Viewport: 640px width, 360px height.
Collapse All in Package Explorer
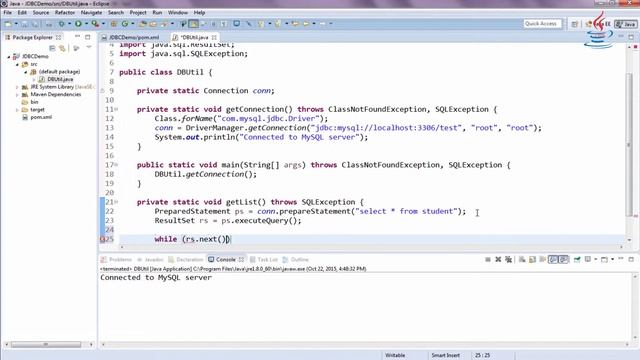52,48
